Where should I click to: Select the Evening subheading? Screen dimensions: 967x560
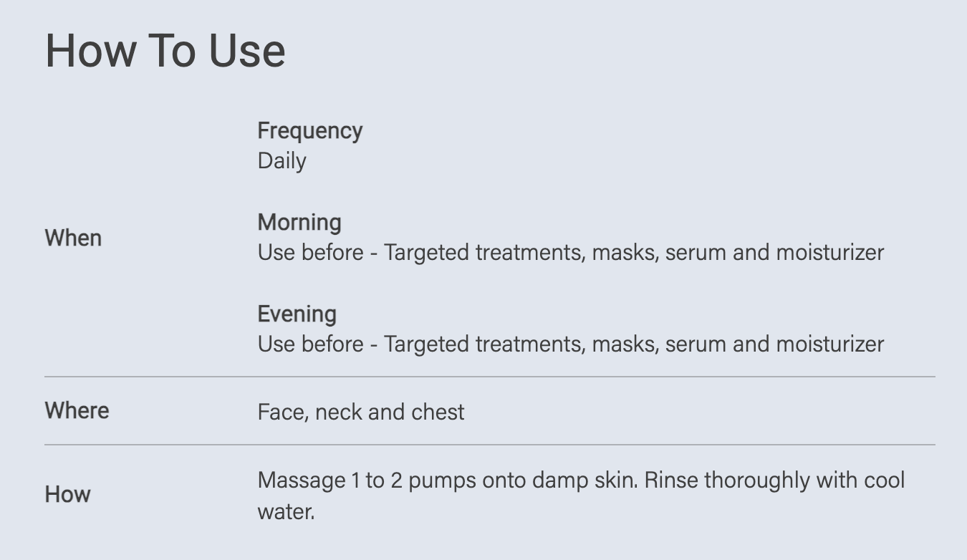(x=297, y=314)
